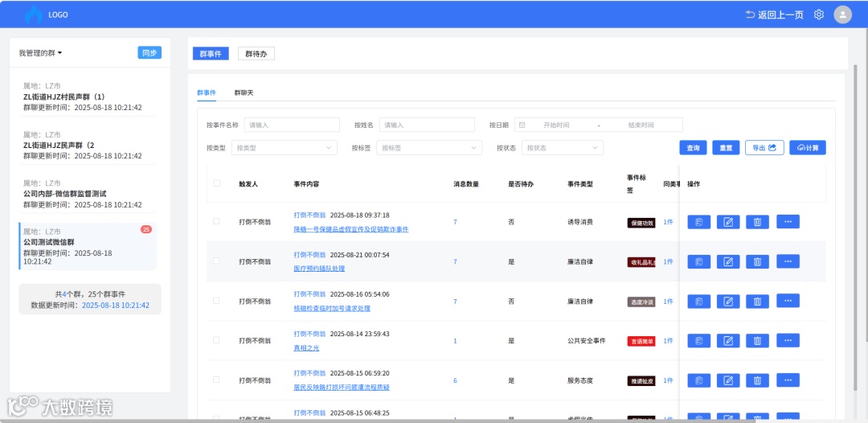Click the 诱导消费 event type cell
The height and width of the screenshot is (423, 868).
(x=580, y=222)
